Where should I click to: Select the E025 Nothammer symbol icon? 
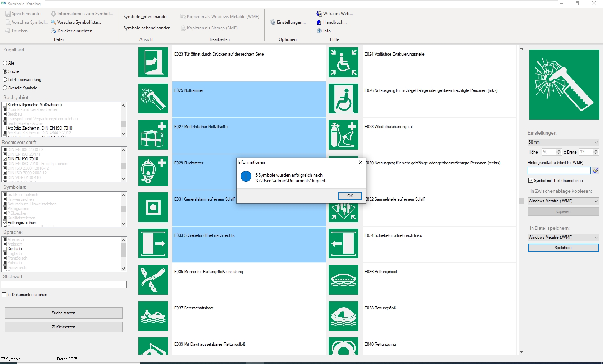tap(153, 98)
